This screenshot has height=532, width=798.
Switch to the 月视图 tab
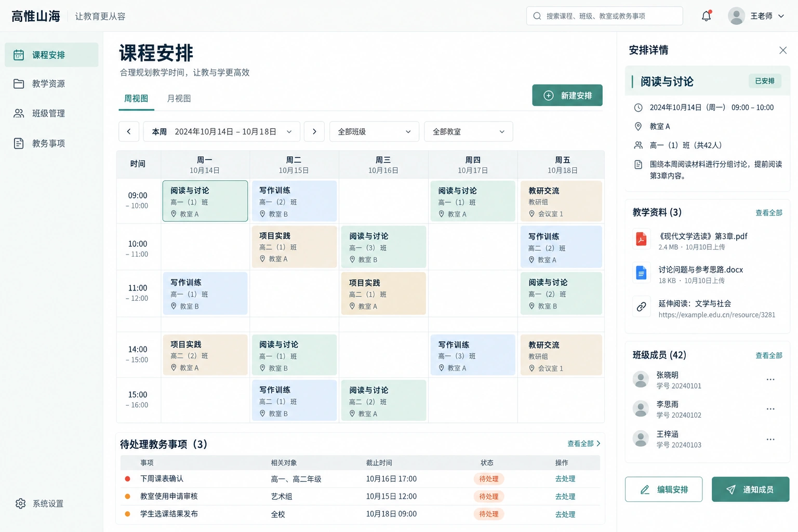(179, 99)
